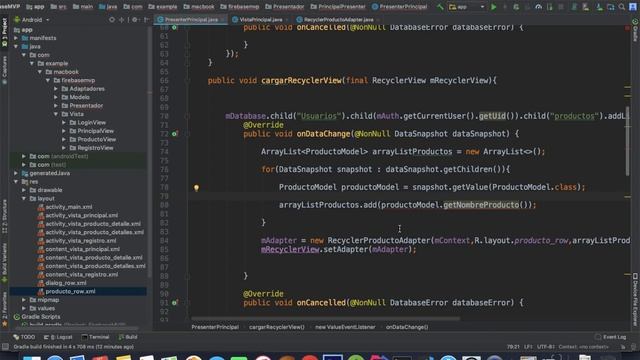Open the Terminal tool window tab
The width and height of the screenshot is (640, 360).
click(x=96, y=337)
